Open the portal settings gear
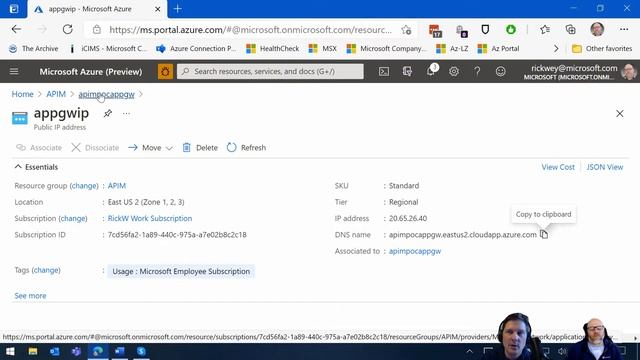Screen dimensions: 640x360 click(x=453, y=71)
